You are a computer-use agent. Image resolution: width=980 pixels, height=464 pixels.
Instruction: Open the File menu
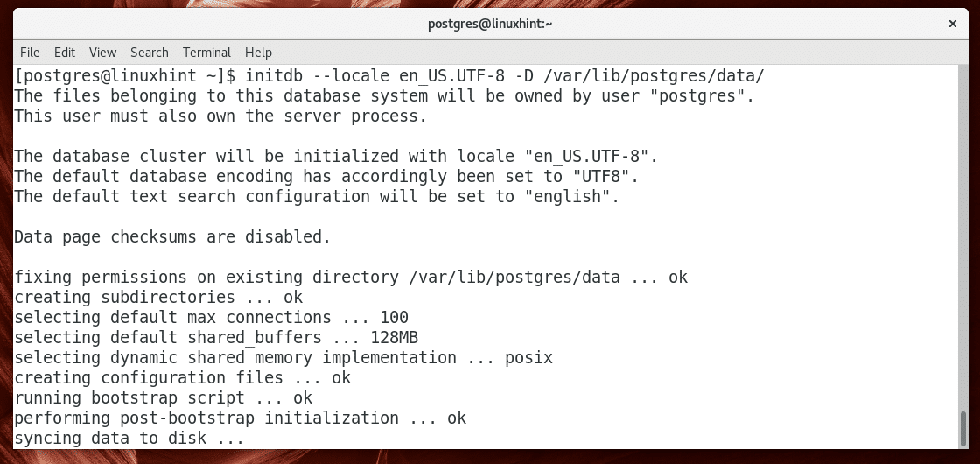[30, 53]
